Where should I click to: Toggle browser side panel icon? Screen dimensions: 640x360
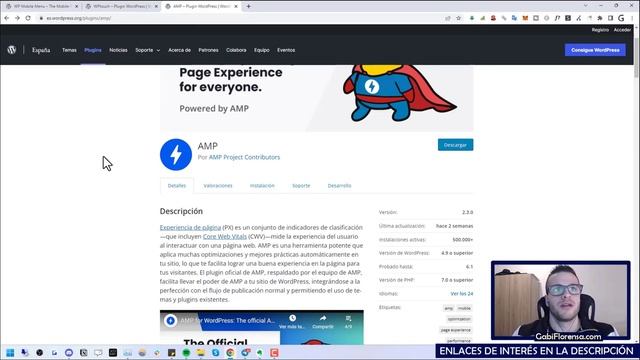click(610, 18)
